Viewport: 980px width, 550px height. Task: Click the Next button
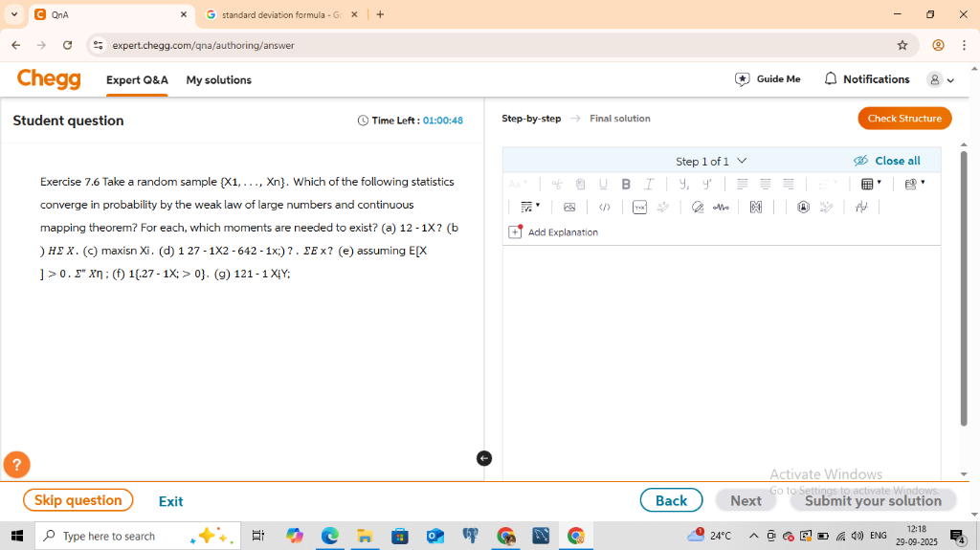coord(746,500)
